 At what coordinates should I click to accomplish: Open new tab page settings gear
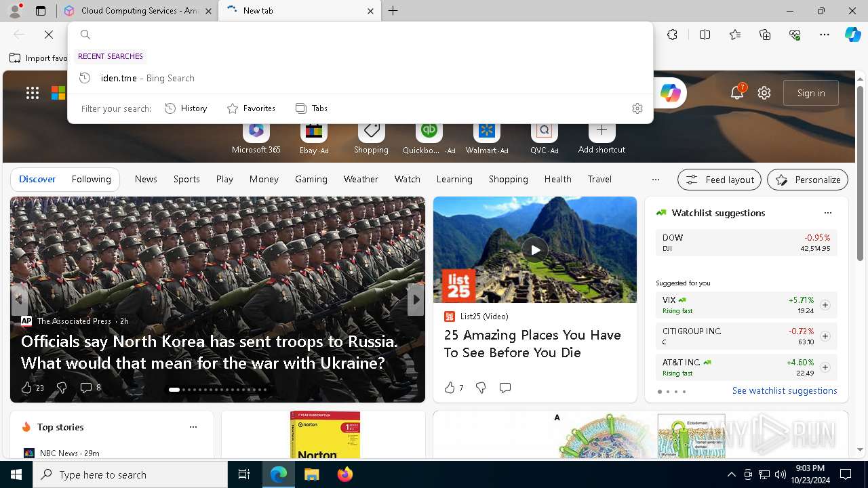[x=764, y=93]
